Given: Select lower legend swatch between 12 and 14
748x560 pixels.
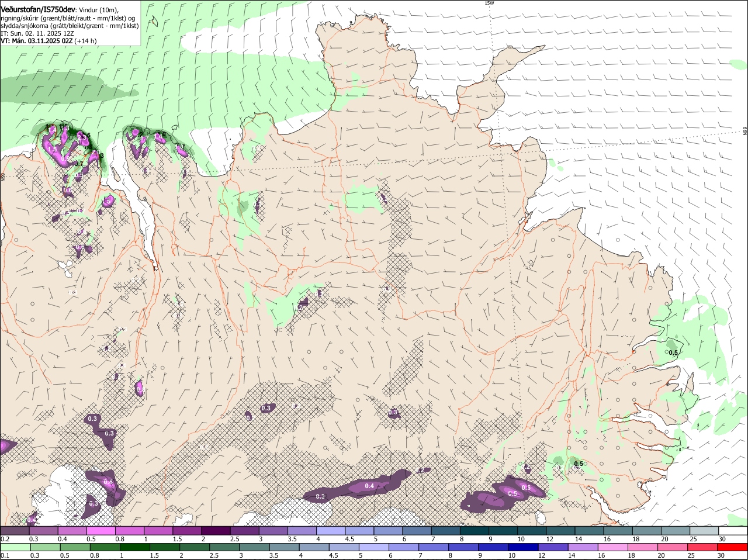Looking at the screenshot, I should point(553,548).
